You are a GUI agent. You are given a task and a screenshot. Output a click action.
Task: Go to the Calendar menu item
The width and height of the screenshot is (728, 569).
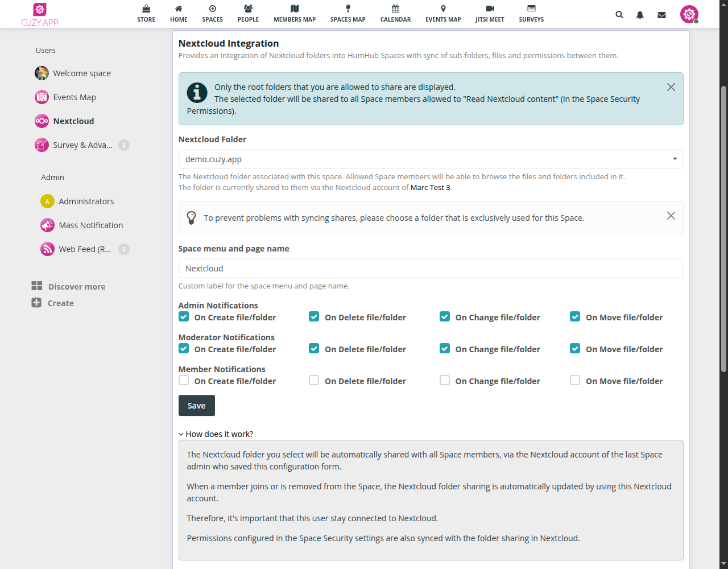tap(395, 14)
